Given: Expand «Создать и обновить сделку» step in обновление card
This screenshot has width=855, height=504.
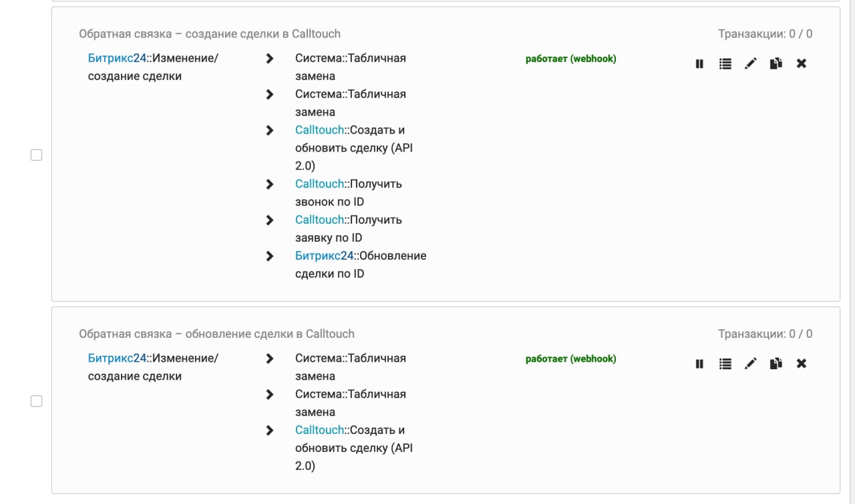Looking at the screenshot, I should (x=270, y=431).
